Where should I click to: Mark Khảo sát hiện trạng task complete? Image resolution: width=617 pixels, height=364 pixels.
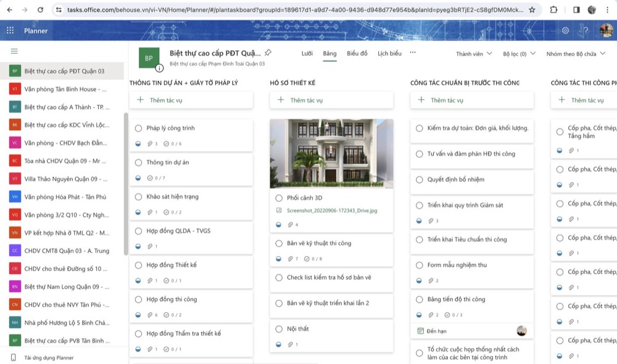[x=138, y=197]
